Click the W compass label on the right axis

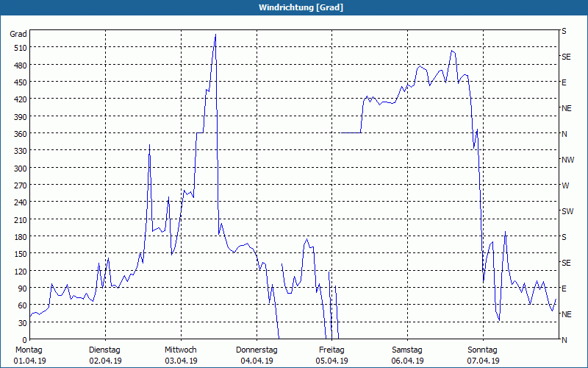pyautogui.click(x=565, y=185)
